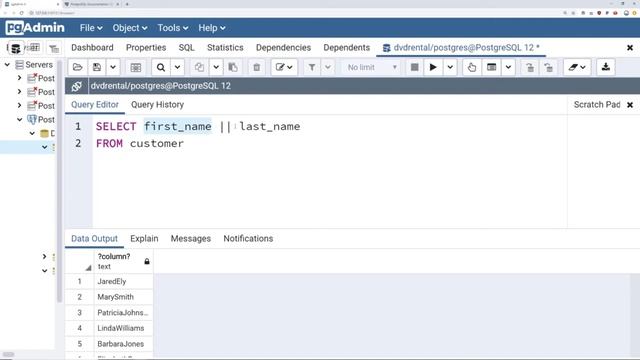Click the Commit transaction icon
Screen dimensions: 640x360
click(530, 67)
